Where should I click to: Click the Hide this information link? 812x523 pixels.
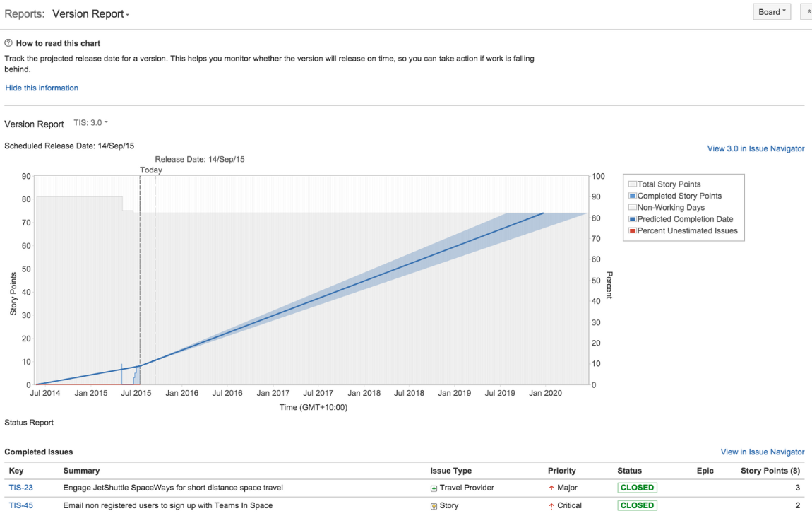[x=42, y=88]
